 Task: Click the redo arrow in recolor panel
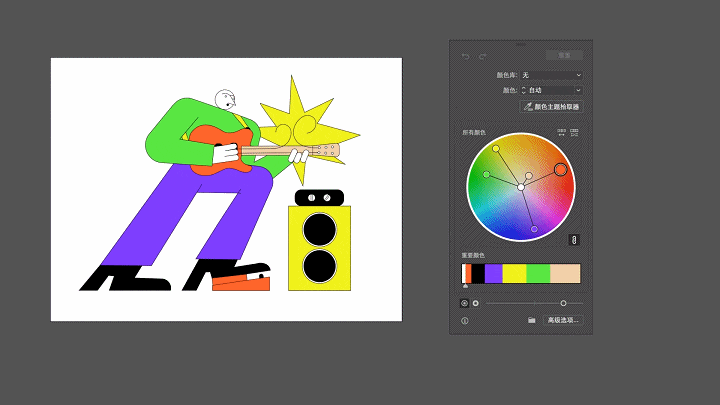(482, 56)
